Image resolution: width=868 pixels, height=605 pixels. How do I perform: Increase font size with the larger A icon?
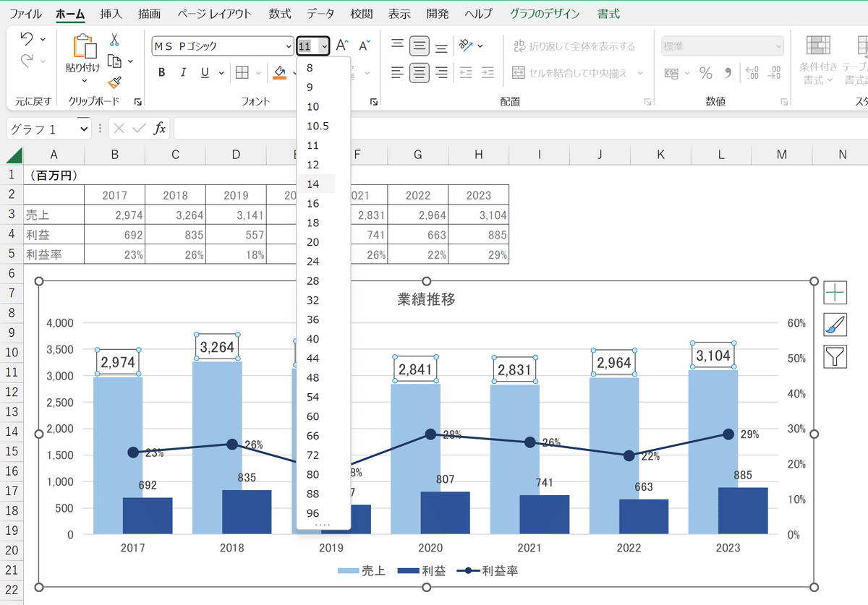coord(344,46)
